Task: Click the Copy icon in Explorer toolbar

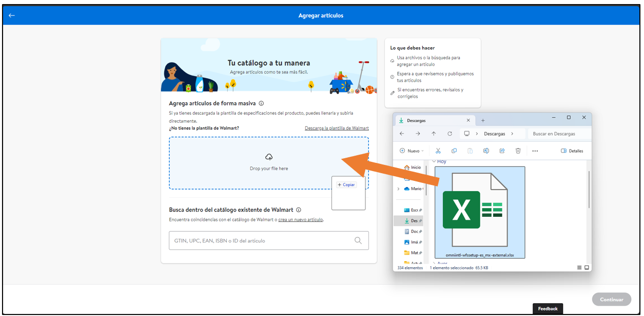Action: (x=454, y=151)
